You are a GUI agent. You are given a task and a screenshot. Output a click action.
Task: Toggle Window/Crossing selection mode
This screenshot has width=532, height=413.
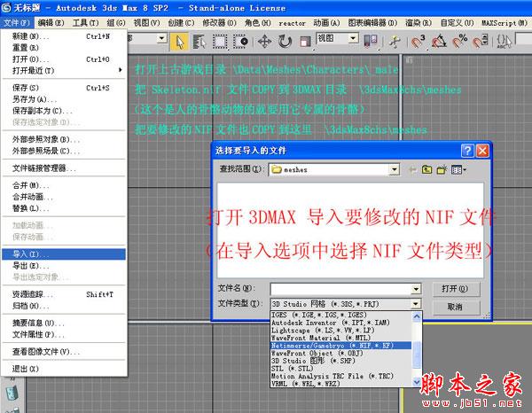click(x=241, y=42)
